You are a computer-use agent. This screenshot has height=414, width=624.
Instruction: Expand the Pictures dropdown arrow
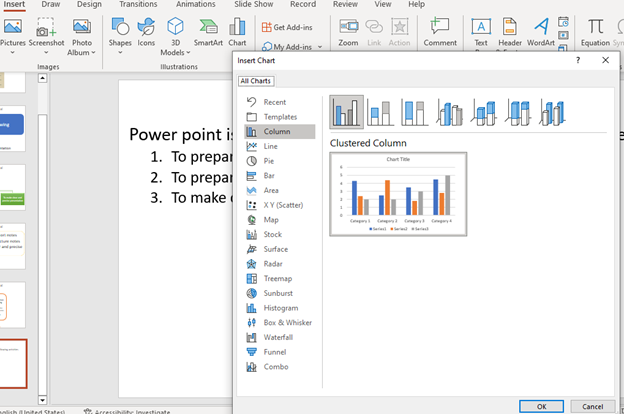pyautogui.click(x=12, y=52)
